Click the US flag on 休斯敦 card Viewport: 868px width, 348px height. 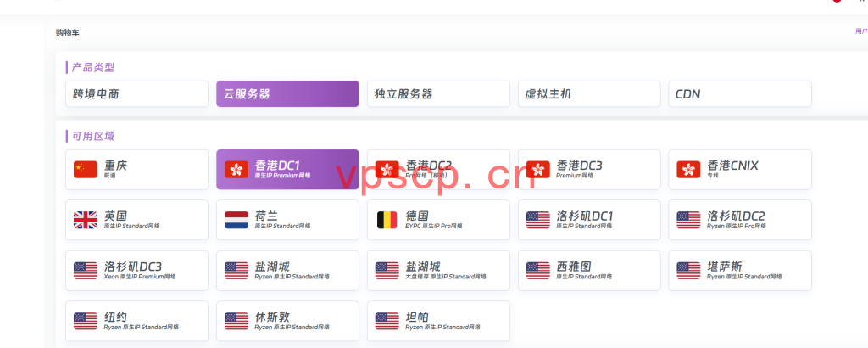click(x=236, y=321)
